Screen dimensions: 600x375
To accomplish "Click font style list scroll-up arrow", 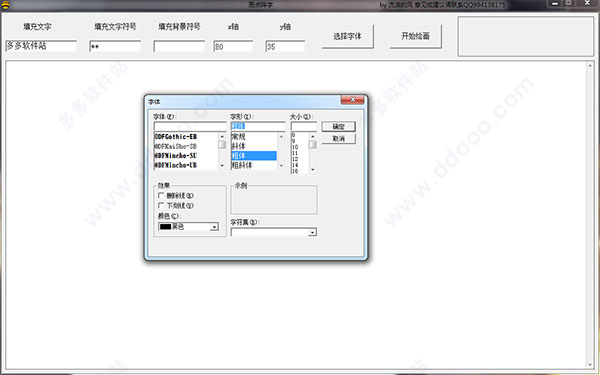I will (x=281, y=136).
